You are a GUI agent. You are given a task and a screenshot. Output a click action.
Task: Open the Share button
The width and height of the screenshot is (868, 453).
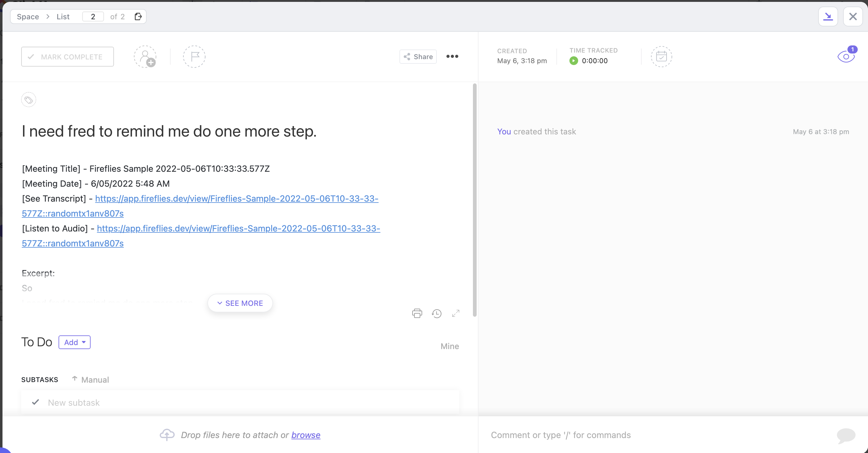[x=418, y=57]
